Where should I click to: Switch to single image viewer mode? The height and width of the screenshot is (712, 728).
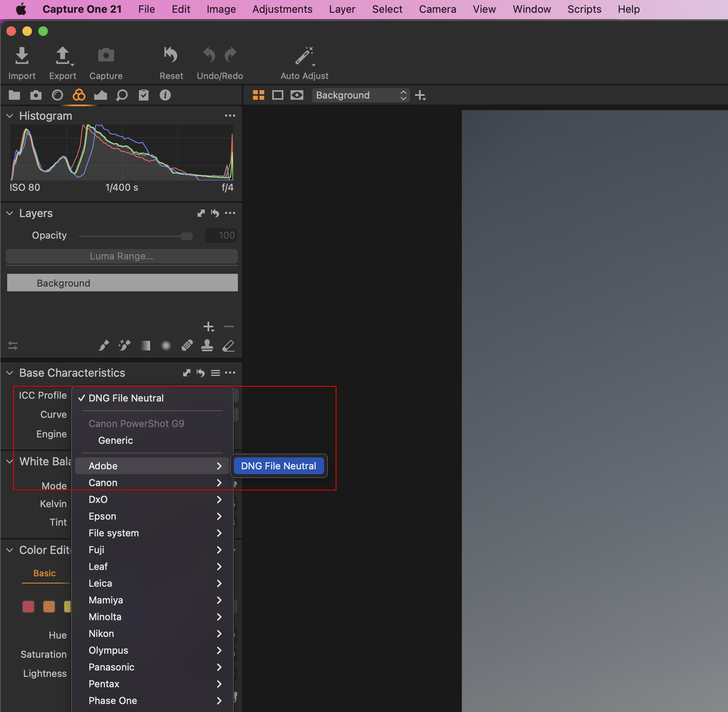pyautogui.click(x=277, y=95)
